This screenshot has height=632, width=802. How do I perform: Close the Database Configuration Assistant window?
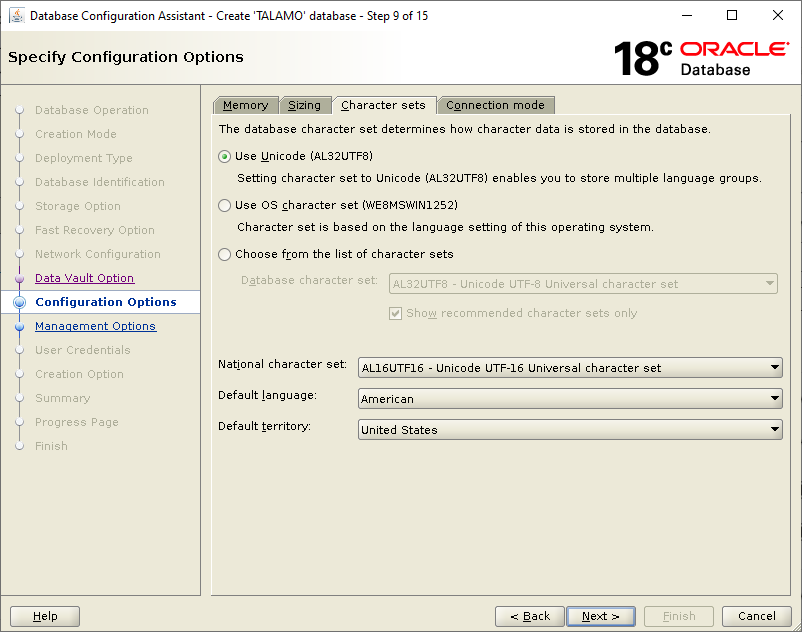777,15
